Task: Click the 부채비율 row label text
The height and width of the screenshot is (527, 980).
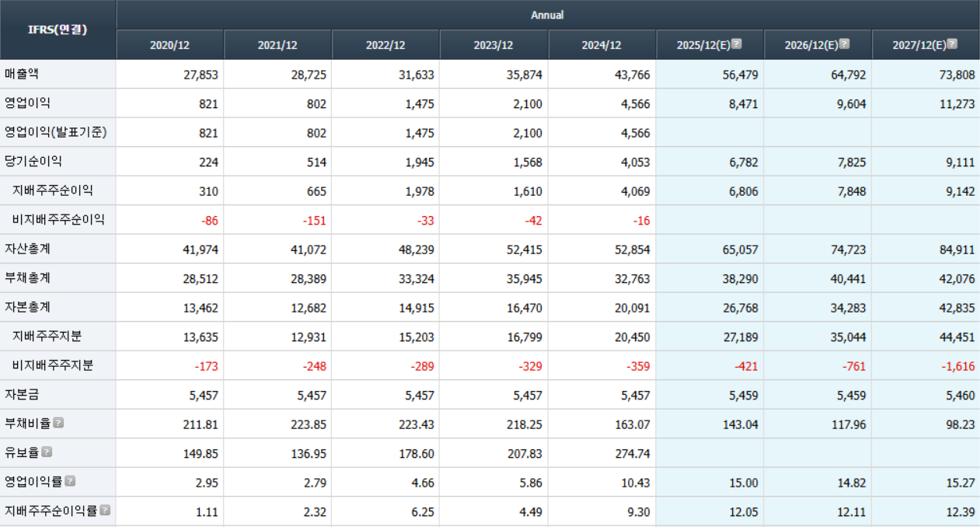Action: point(27,424)
